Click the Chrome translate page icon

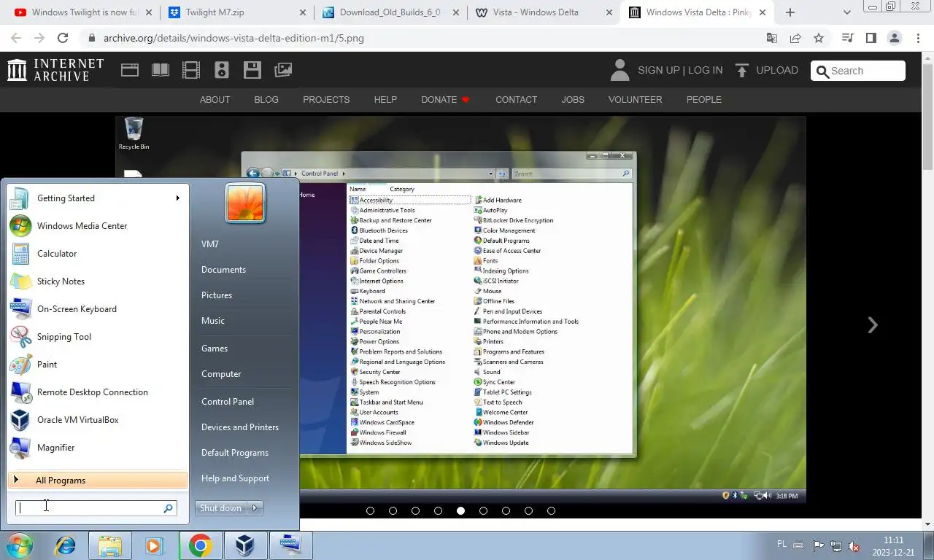pos(771,38)
